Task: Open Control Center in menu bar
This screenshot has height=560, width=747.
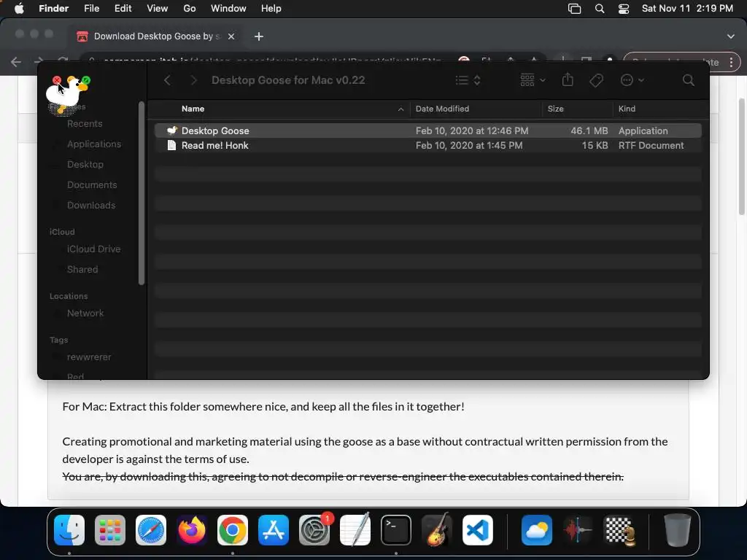Action: (x=624, y=9)
